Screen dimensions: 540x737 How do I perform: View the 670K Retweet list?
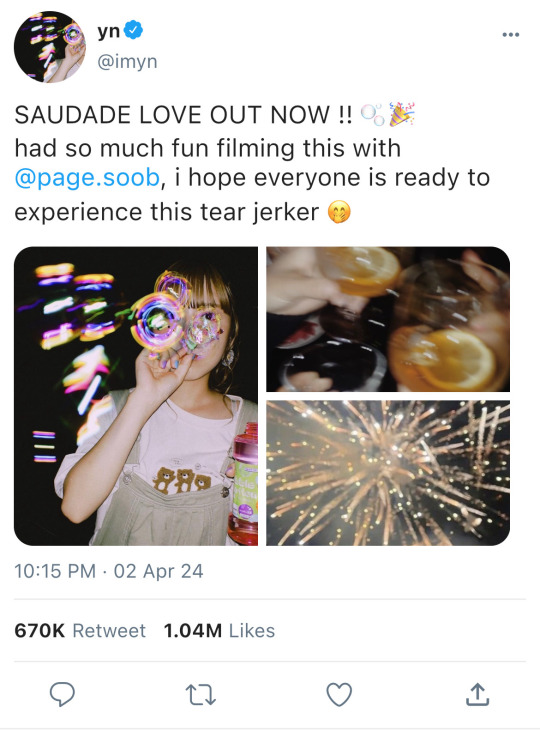tap(80, 631)
